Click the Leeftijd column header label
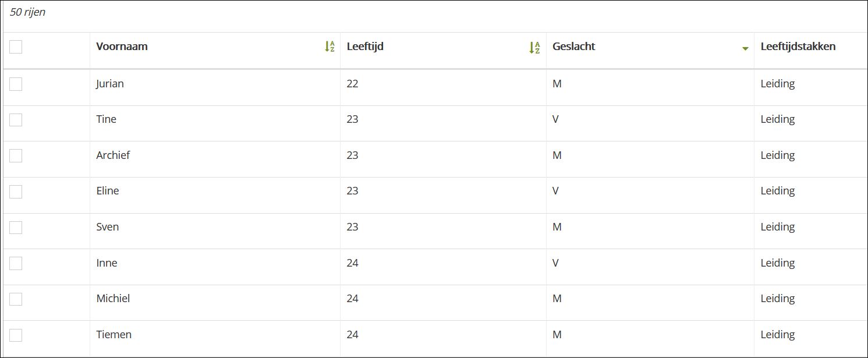868x358 pixels. [365, 47]
